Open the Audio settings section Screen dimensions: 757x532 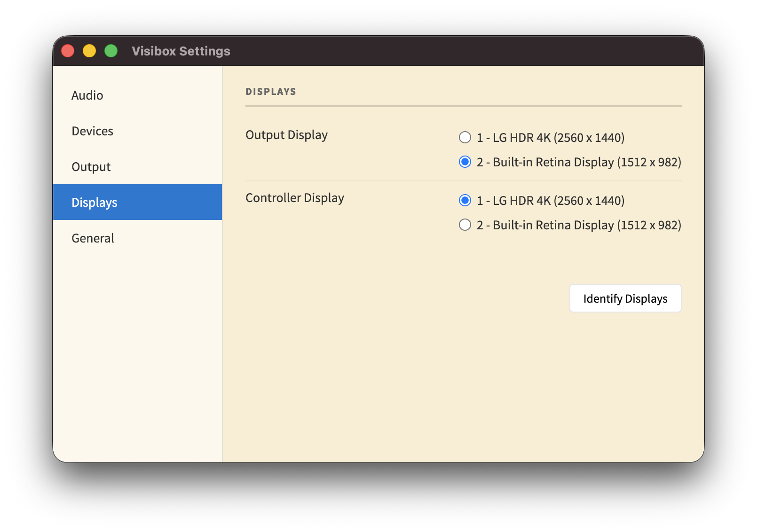tap(87, 95)
